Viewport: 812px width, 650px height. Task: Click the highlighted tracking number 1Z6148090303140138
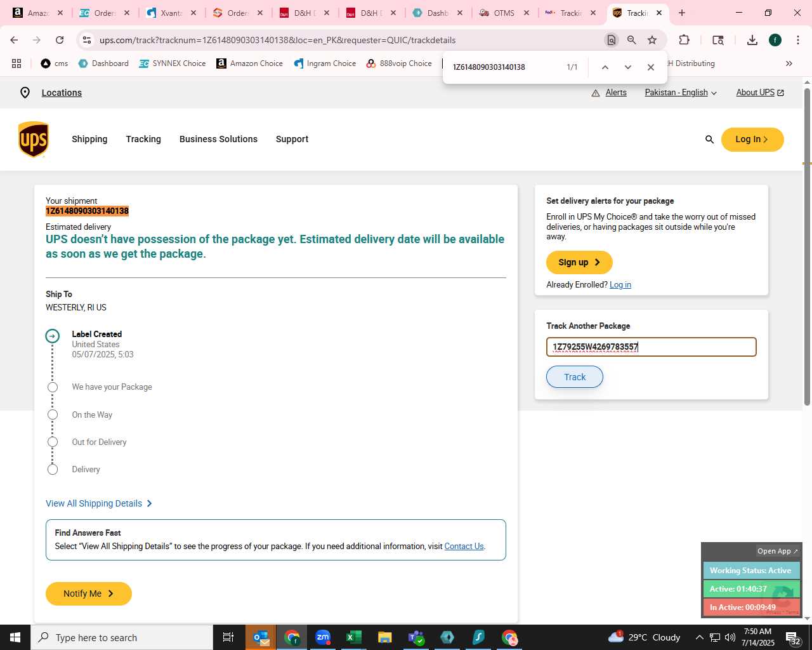pyautogui.click(x=87, y=211)
